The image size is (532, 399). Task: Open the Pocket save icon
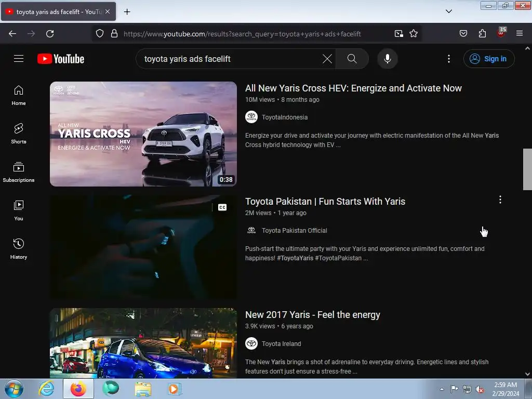(463, 34)
